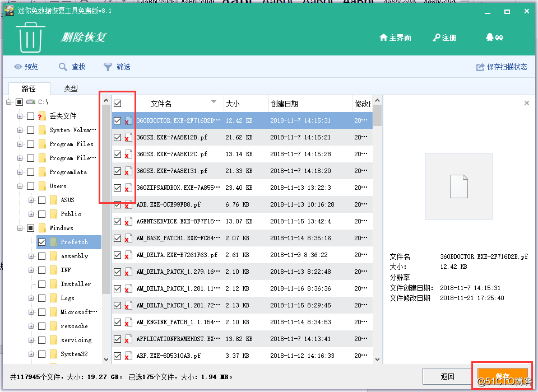Open the 预览 (preview) tool

pyautogui.click(x=26, y=66)
